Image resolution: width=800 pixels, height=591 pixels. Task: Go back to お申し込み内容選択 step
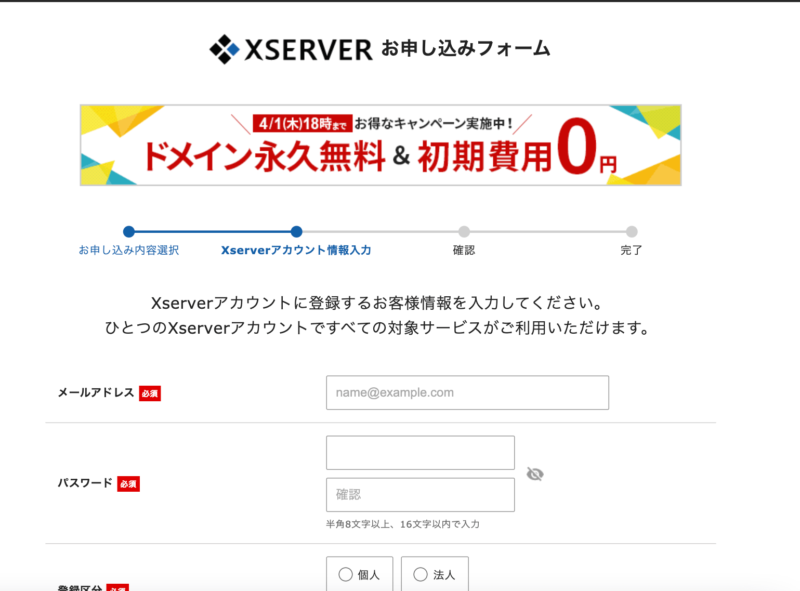point(129,250)
